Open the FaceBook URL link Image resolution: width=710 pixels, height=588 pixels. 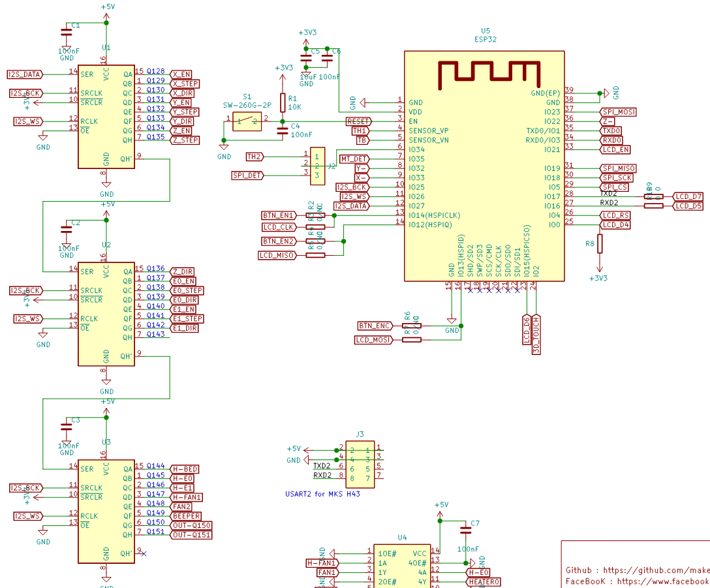664,581
